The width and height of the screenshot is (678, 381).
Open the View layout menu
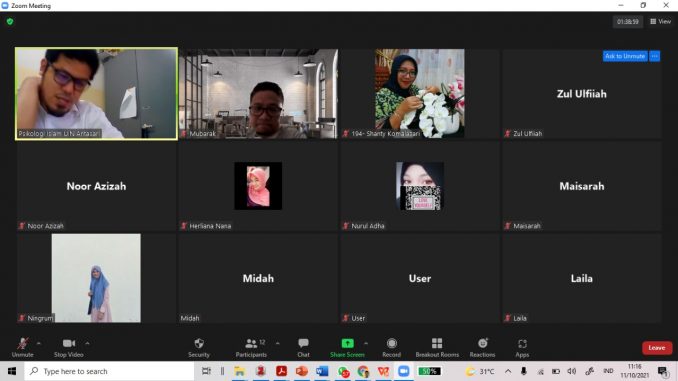(x=660, y=21)
